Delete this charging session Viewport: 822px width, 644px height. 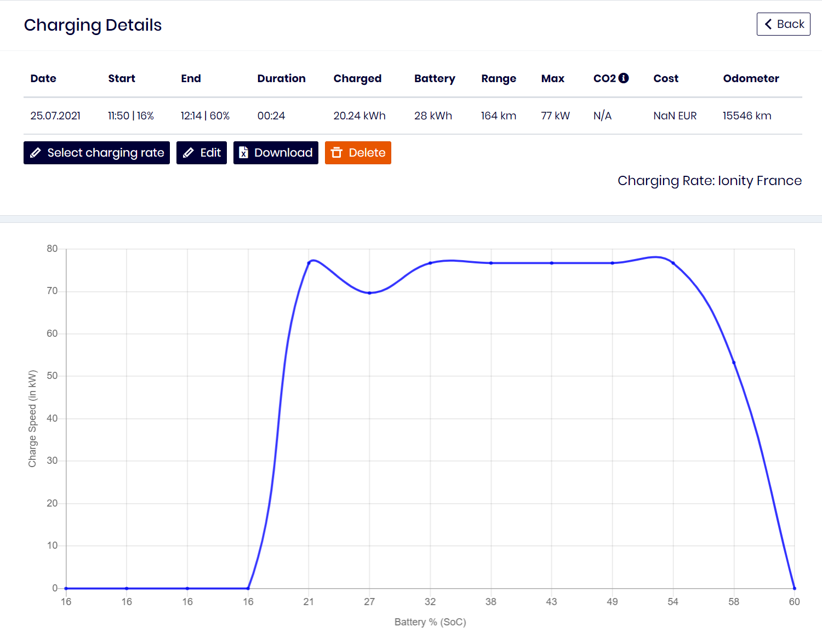[358, 153]
